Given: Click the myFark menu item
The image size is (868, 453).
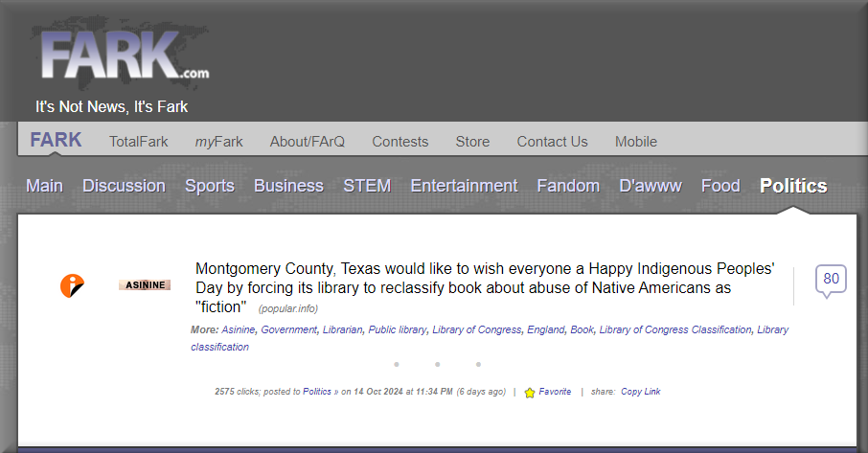Looking at the screenshot, I should click(x=218, y=142).
